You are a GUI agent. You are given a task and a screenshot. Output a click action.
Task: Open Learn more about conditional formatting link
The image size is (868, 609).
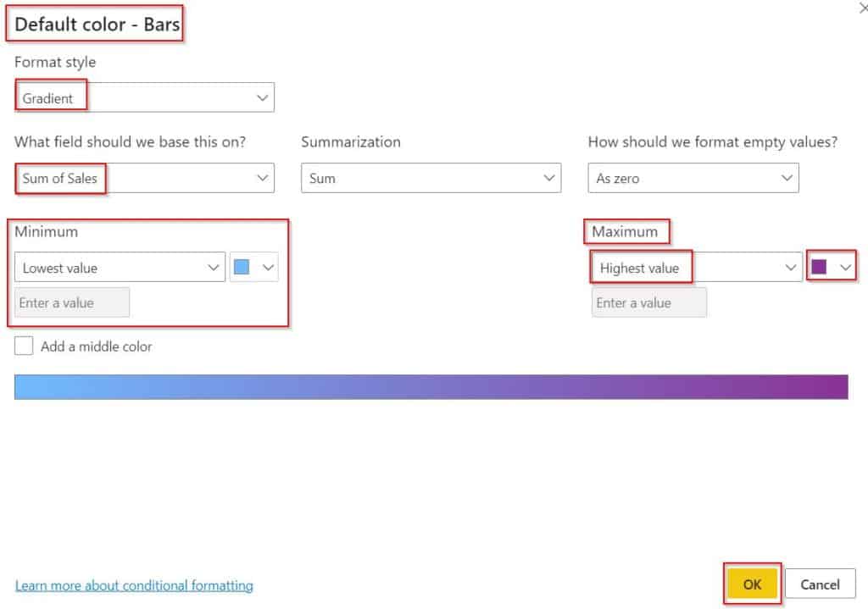pos(134,585)
